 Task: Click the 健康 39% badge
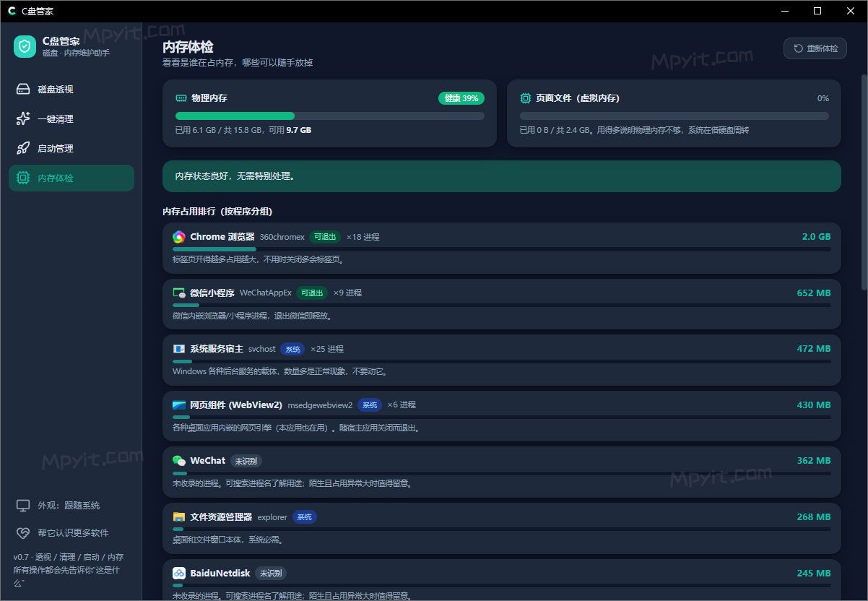click(461, 98)
